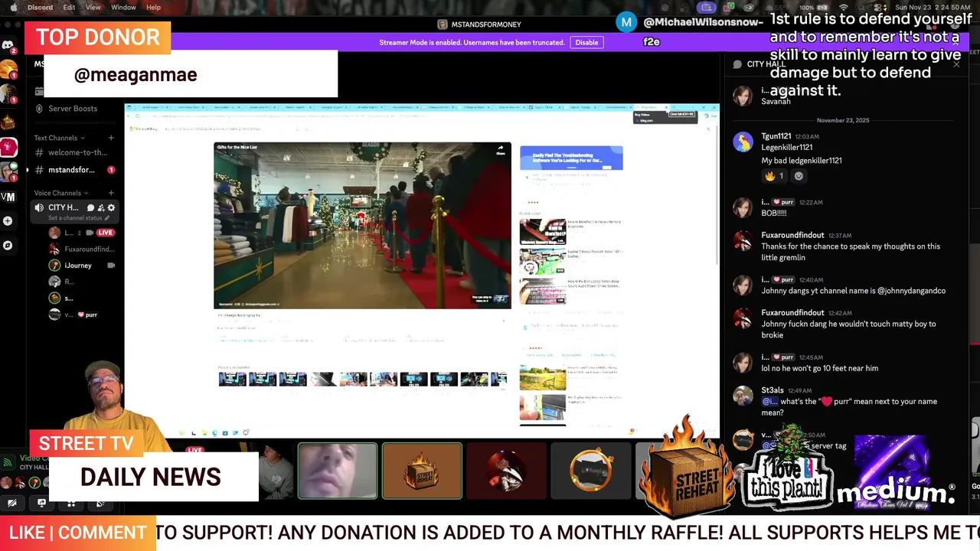Add a server with the plus icon

pyautogui.click(x=8, y=221)
